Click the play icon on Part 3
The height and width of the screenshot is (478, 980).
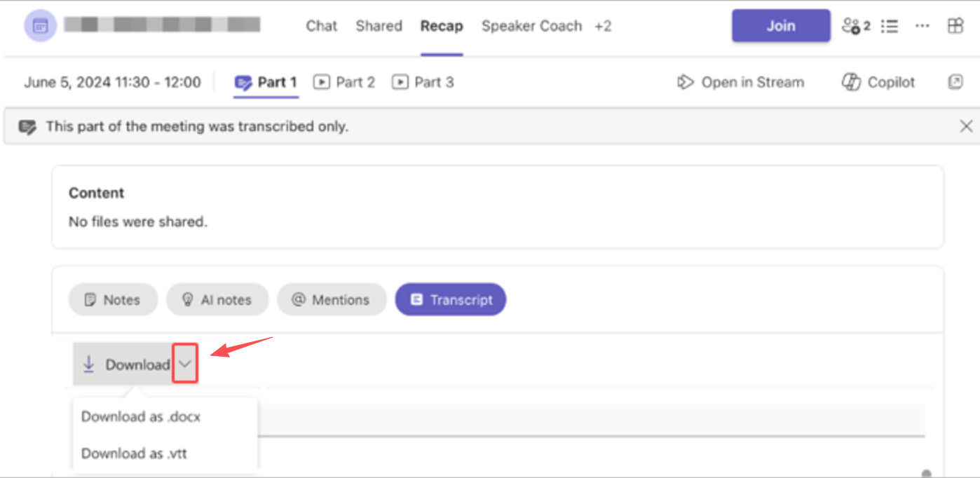coord(400,82)
